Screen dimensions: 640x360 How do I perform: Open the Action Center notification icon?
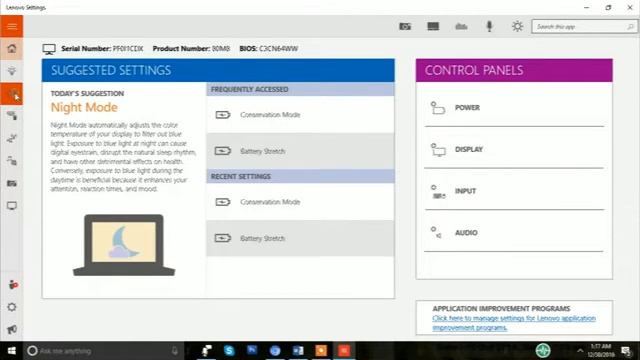[x=626, y=351]
